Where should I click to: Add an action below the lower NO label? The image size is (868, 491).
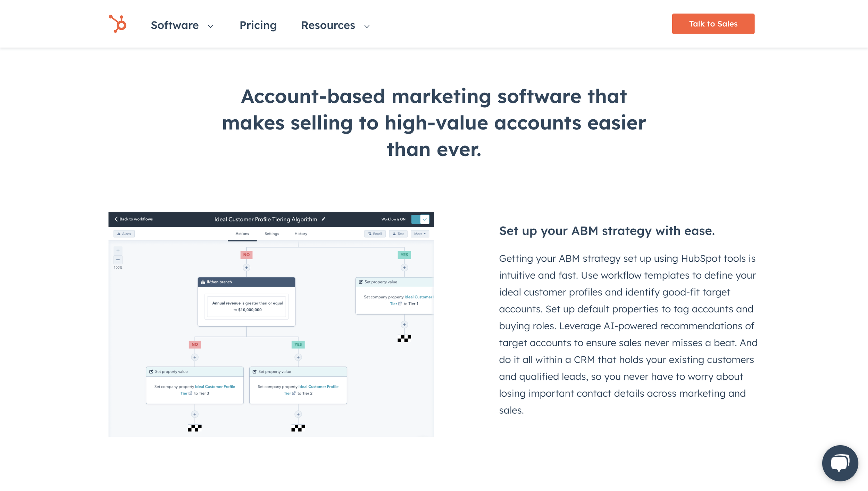tap(195, 357)
